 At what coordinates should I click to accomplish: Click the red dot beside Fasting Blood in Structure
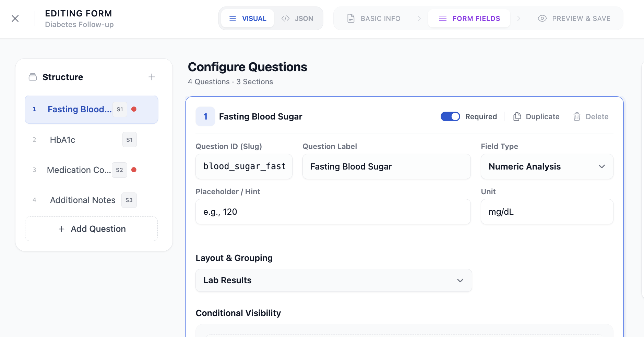(134, 109)
